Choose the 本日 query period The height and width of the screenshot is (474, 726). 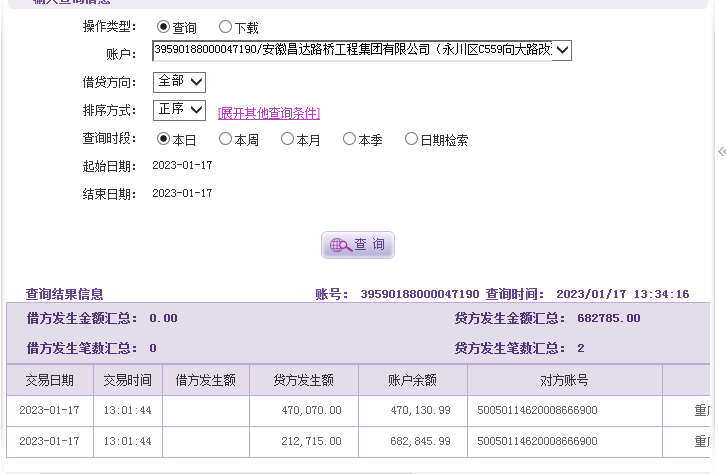(x=164, y=139)
